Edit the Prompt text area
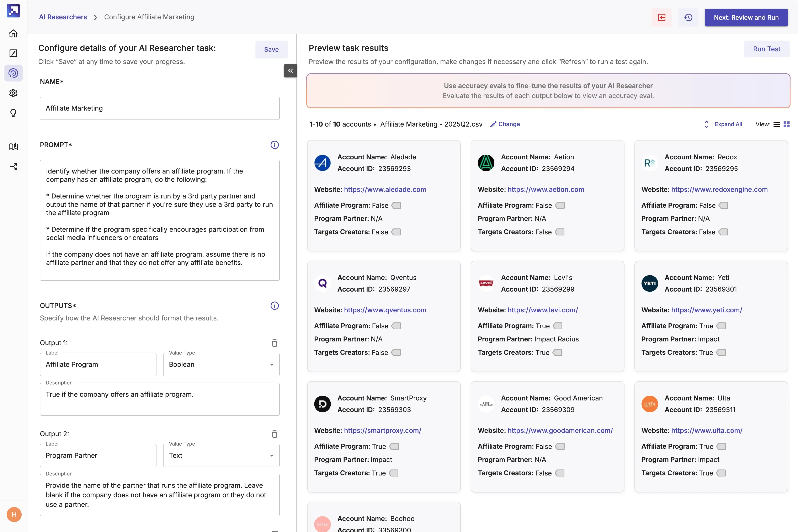This screenshot has height=532, width=798. tap(159, 220)
